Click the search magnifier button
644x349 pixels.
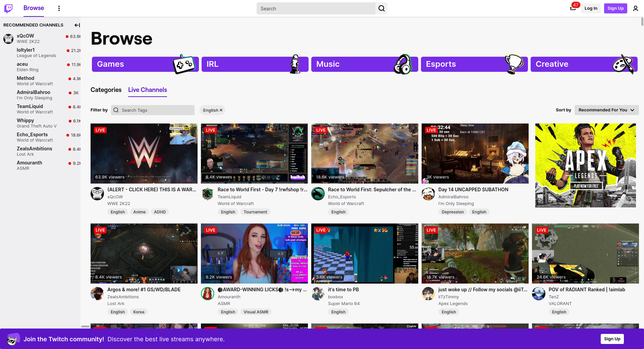point(382,8)
